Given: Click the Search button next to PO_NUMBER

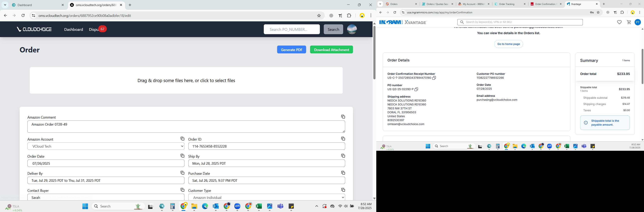Looking at the screenshot, I should [333, 29].
